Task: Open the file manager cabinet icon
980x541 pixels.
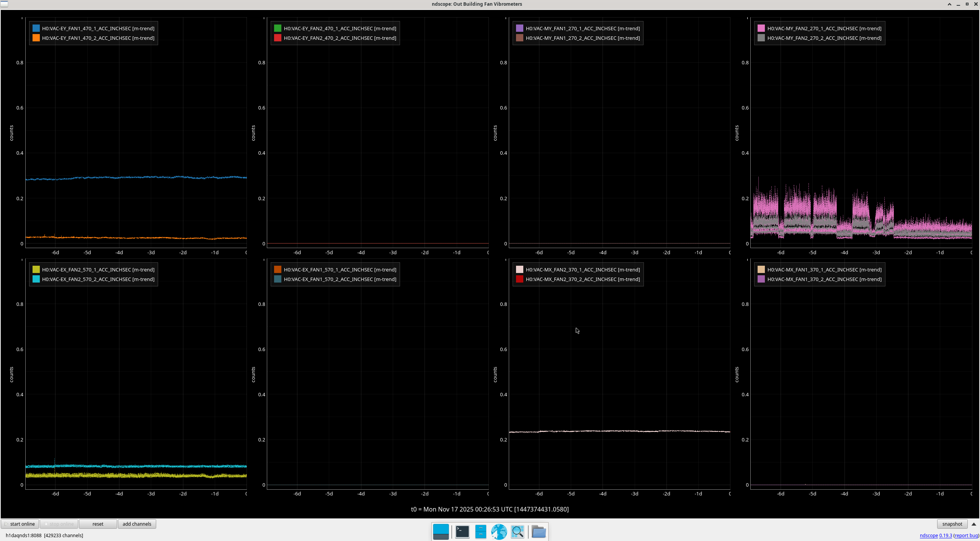Action: click(x=480, y=531)
